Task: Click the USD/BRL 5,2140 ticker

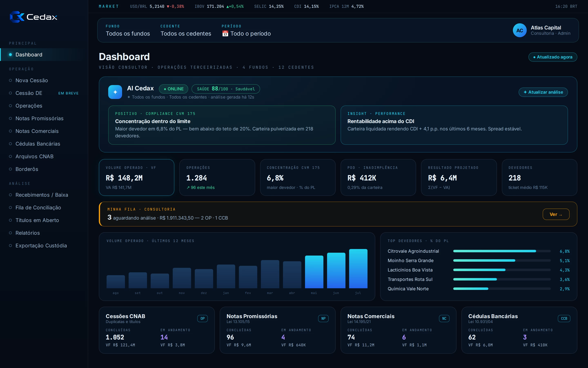Action: (157, 6)
